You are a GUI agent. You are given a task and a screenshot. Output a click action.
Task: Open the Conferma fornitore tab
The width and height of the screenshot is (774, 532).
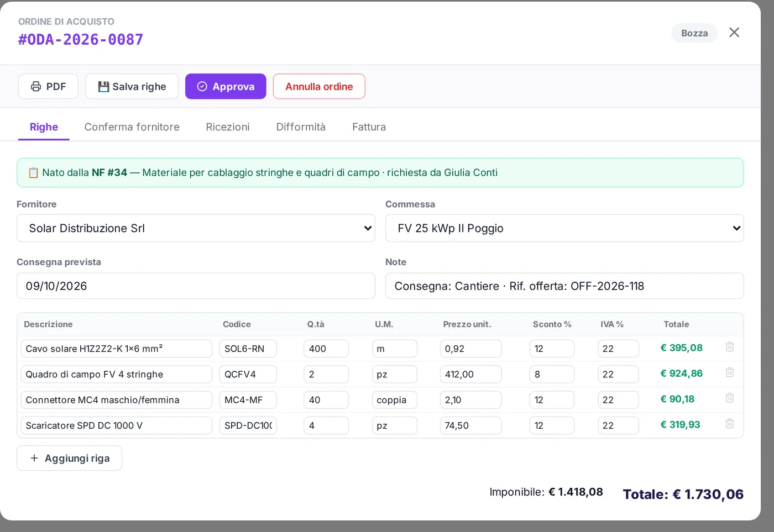(132, 127)
